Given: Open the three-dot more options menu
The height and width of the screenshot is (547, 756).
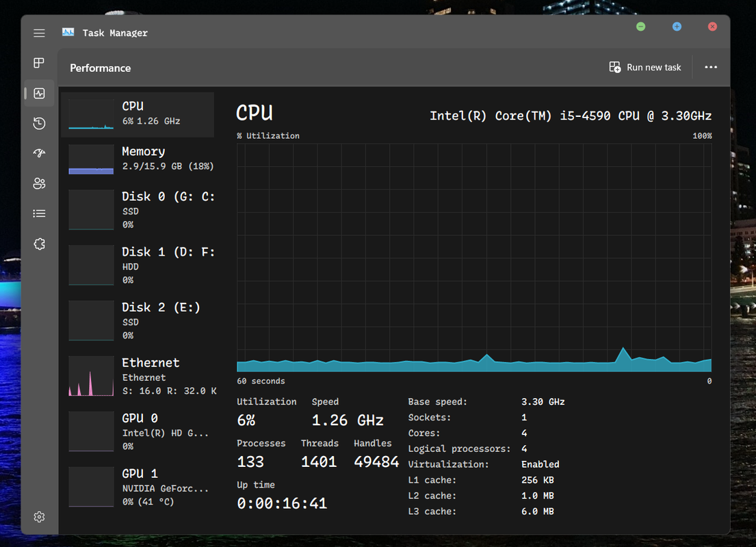Looking at the screenshot, I should coord(711,67).
